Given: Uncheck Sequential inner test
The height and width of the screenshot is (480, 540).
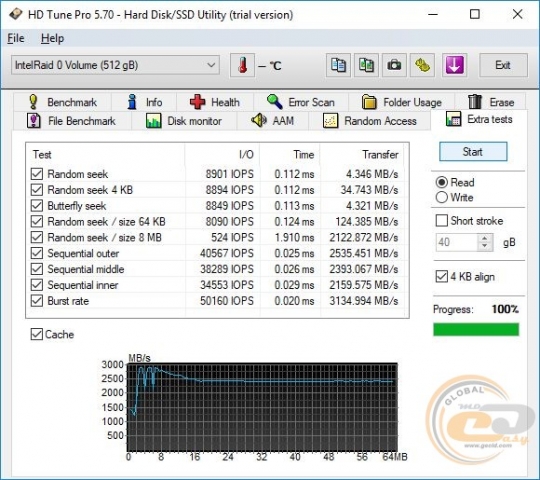Looking at the screenshot, I should 37,285.
